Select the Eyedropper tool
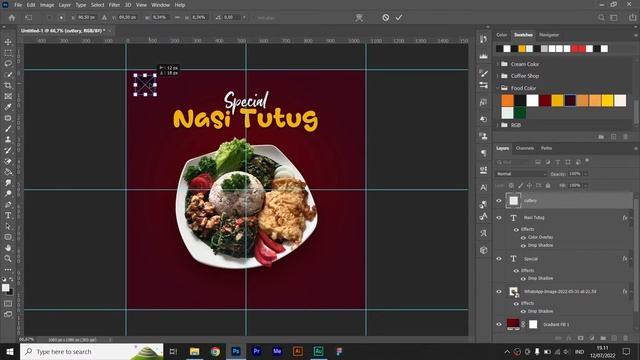Viewport: 640px width, 360px height. 8,107
